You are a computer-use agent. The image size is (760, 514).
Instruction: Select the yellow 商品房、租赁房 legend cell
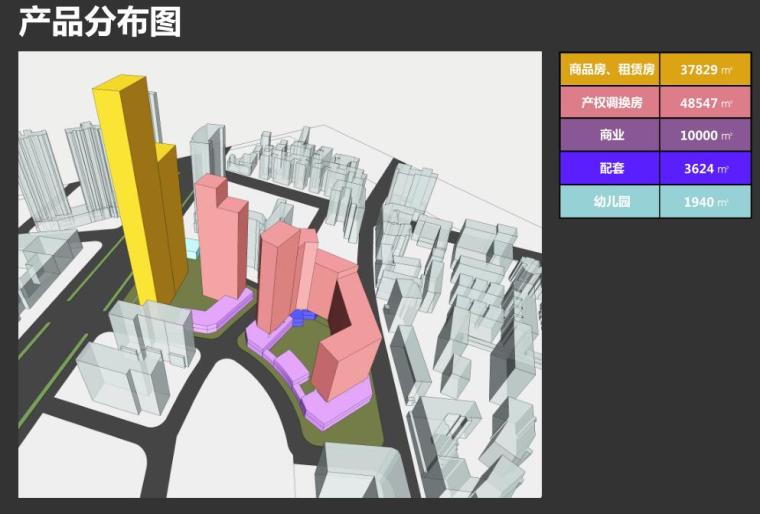(610, 70)
